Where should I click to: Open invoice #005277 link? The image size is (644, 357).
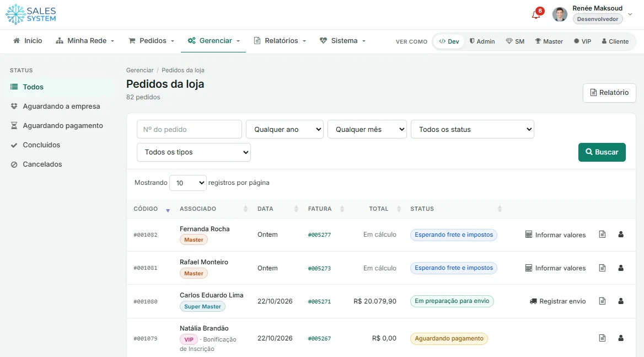pyautogui.click(x=319, y=235)
